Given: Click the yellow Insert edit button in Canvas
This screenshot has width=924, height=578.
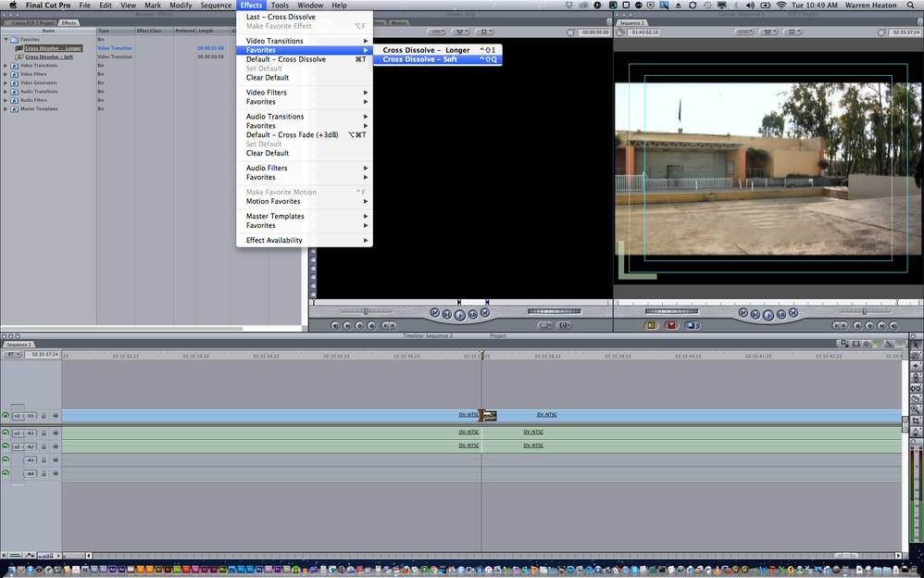Looking at the screenshot, I should click(651, 325).
